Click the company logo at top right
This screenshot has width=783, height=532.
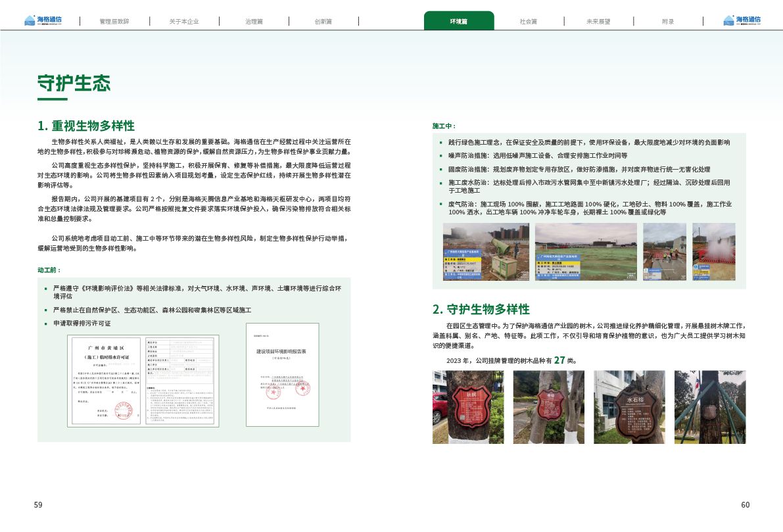(x=741, y=20)
